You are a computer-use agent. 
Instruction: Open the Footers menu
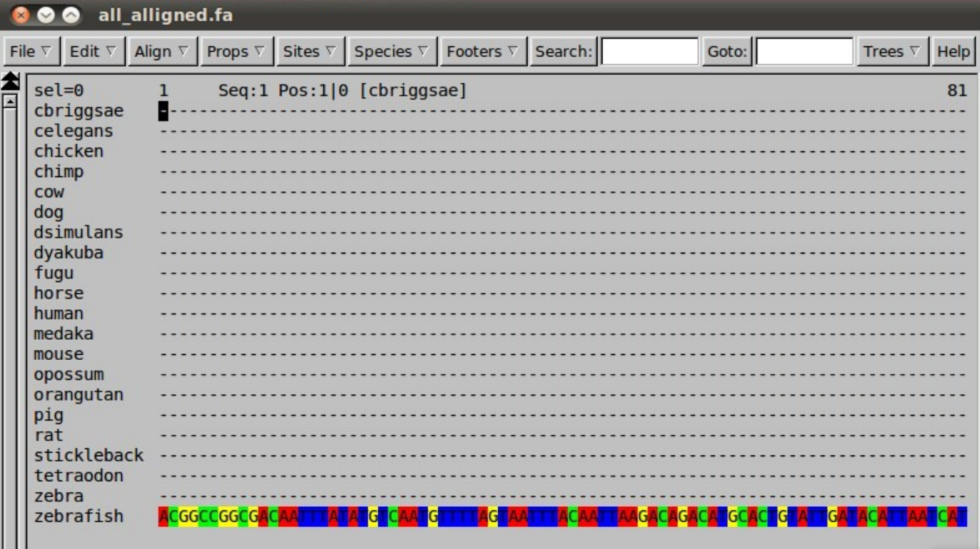coord(483,51)
